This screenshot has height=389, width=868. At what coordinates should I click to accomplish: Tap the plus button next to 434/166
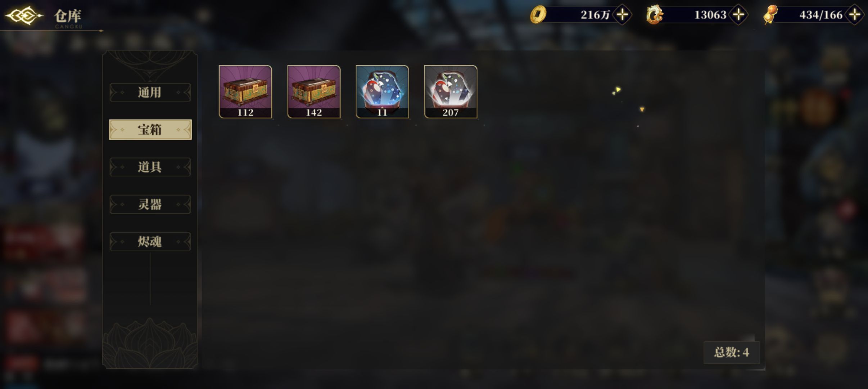(x=855, y=15)
